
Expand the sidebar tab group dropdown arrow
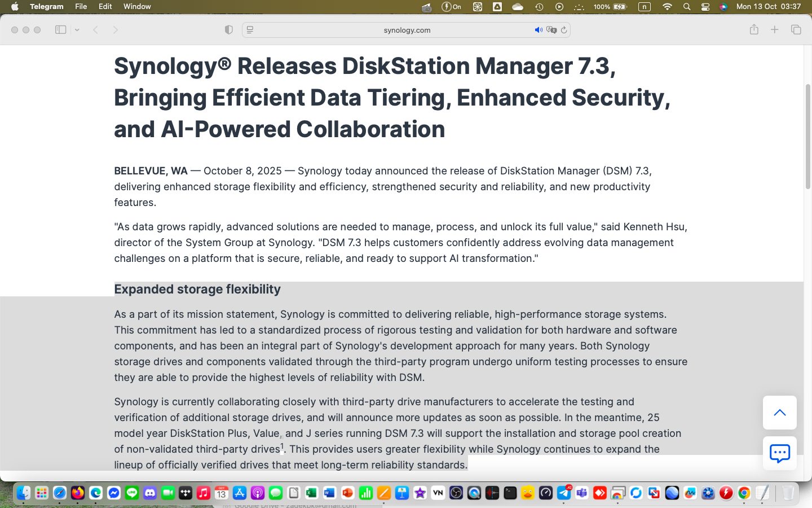point(77,30)
